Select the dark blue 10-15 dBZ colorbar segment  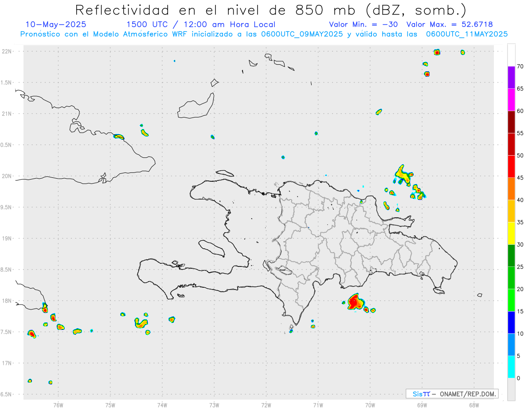(x=512, y=322)
